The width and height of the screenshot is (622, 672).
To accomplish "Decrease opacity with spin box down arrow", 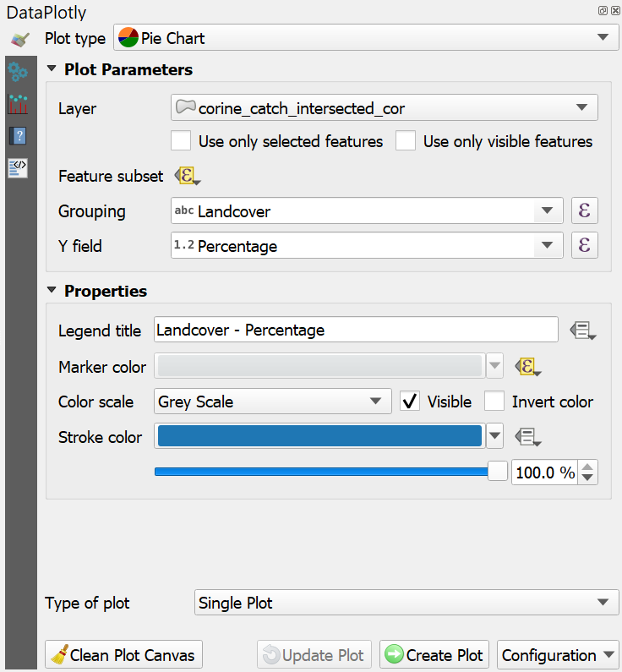I will tap(587, 478).
